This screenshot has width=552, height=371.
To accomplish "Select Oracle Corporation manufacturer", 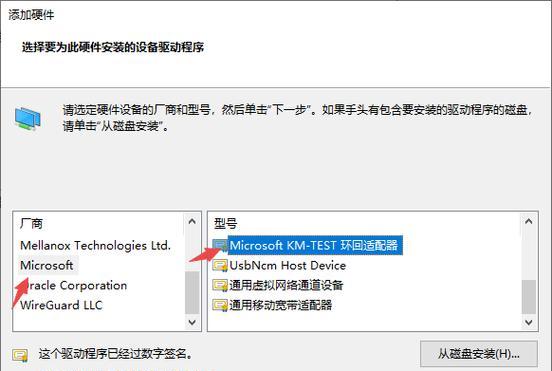I will [74, 285].
